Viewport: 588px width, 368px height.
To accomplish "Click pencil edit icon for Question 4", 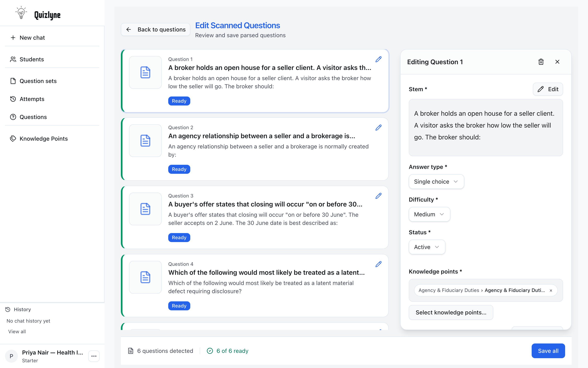I will click(378, 264).
